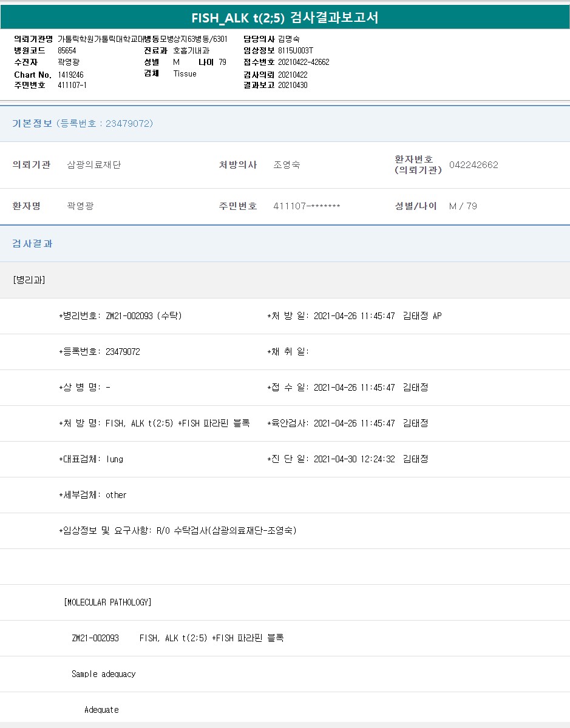Click the FISH_ALK t(2;5) report title banner
This screenshot has height=728, width=570.
click(x=285, y=18)
